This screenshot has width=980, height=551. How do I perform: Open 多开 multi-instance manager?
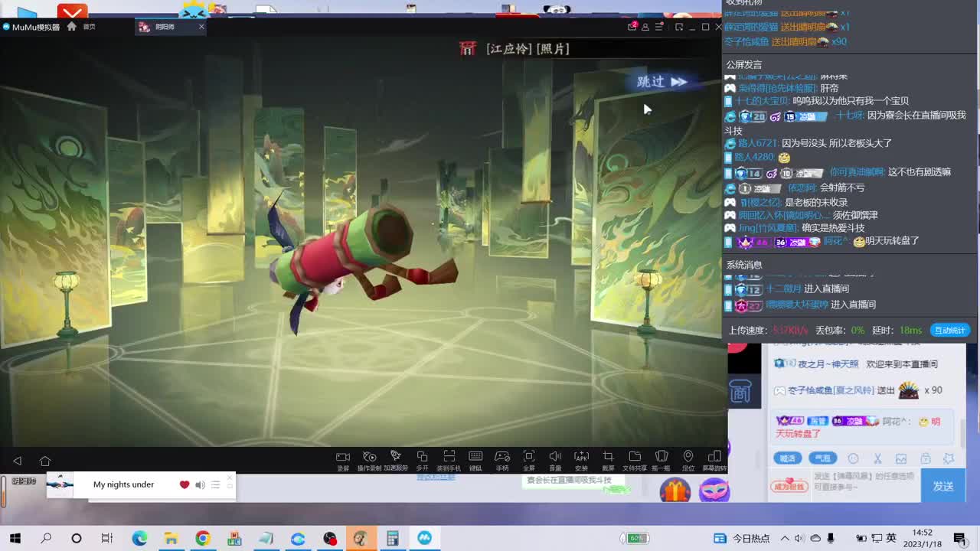(422, 460)
